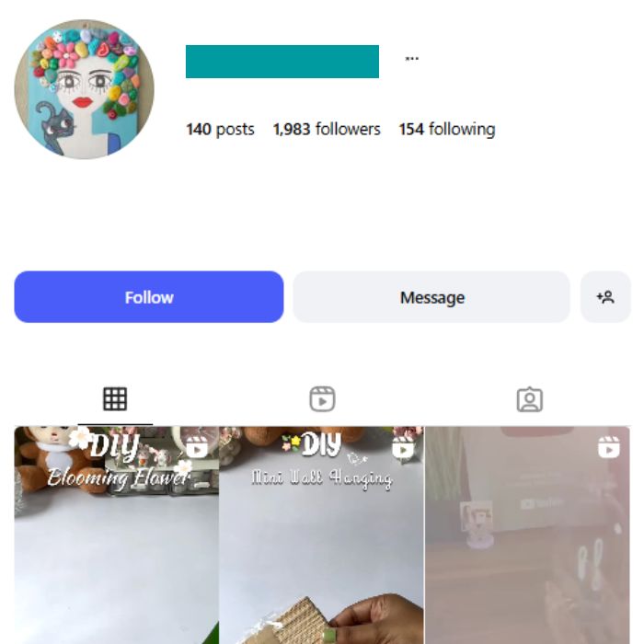This screenshot has height=644, width=644.
Task: Open the three-dot options menu
Action: point(411,59)
